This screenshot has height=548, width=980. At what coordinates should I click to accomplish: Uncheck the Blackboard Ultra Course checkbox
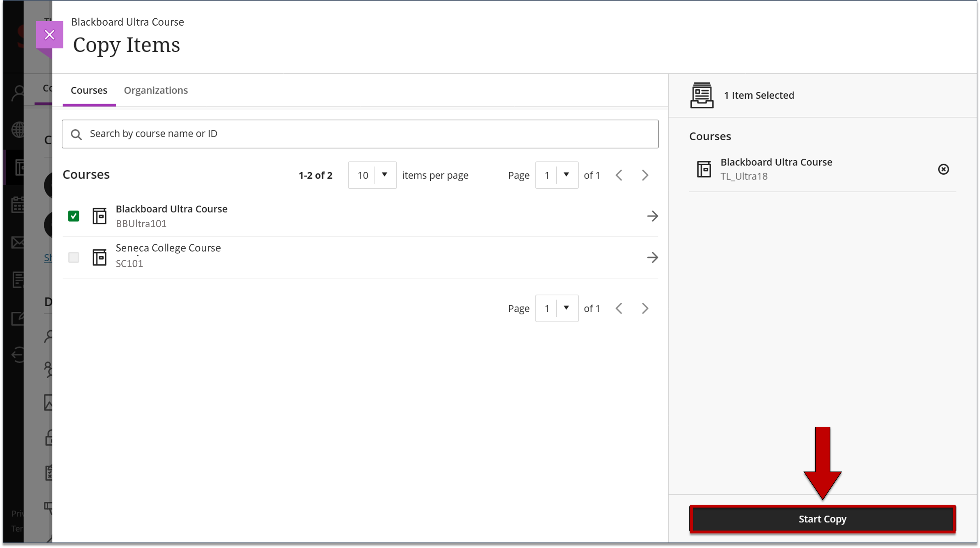point(73,216)
